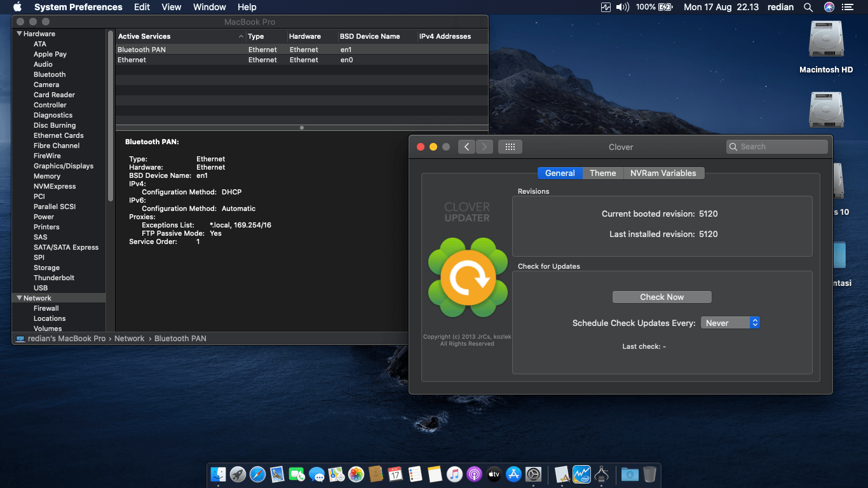Launch Launchpad from the Dock
Viewport: 868px width, 488px height.
tap(238, 474)
